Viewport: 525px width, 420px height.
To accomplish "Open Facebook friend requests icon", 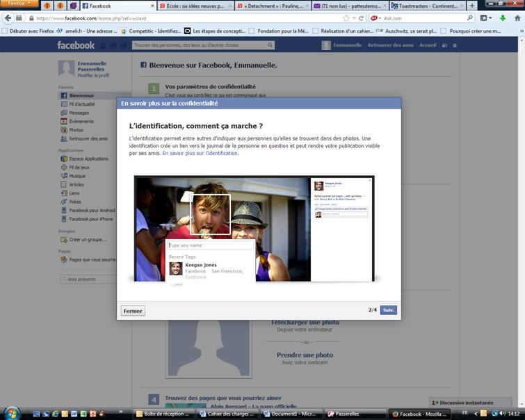I will pyautogui.click(x=103, y=45).
